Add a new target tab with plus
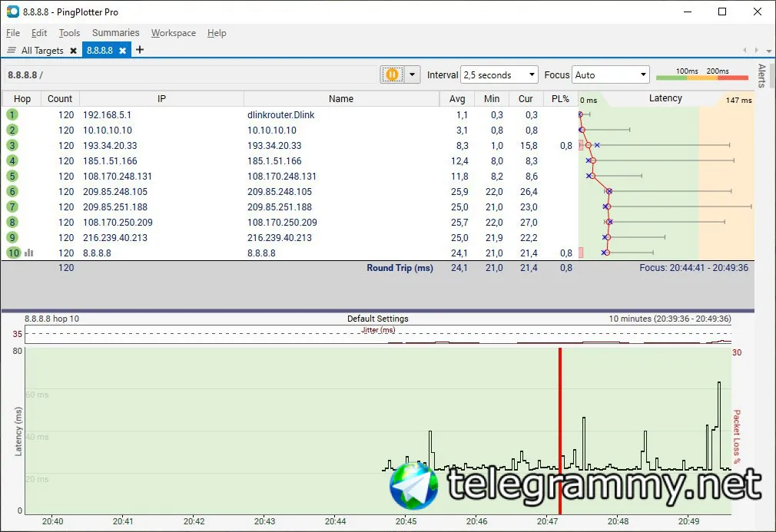Image resolution: width=776 pixels, height=532 pixels. click(x=140, y=49)
